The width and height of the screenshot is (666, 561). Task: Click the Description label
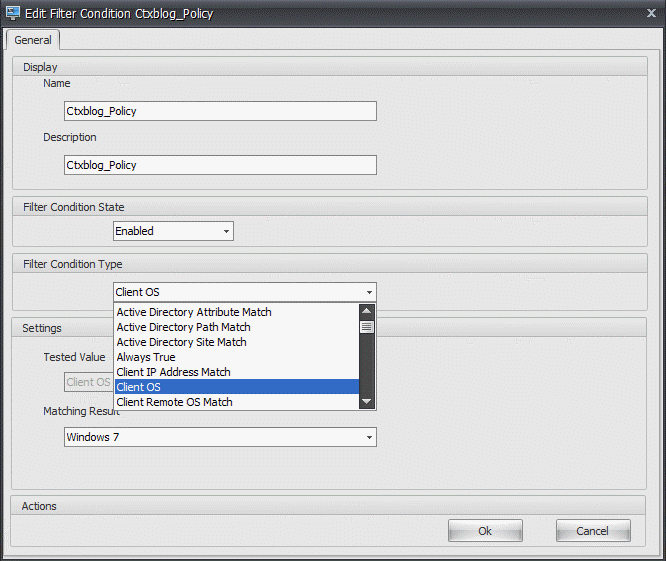click(70, 137)
